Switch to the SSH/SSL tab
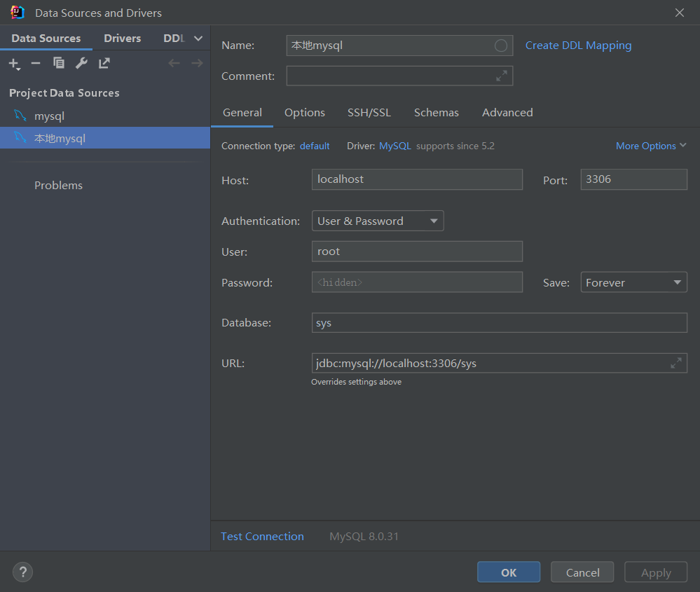 [x=369, y=113]
